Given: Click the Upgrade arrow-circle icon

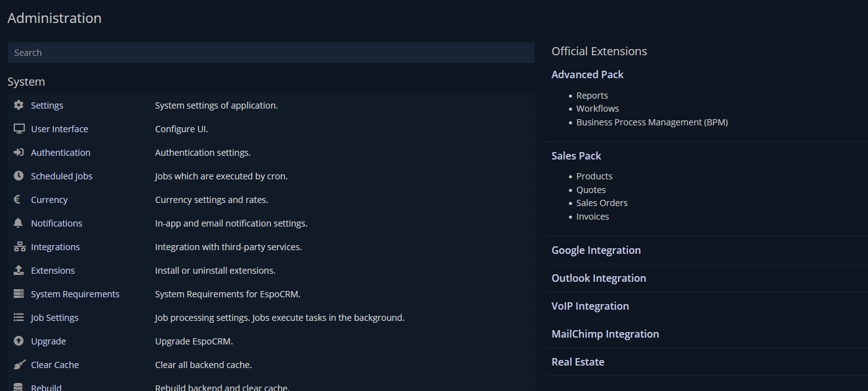Looking at the screenshot, I should point(19,341).
